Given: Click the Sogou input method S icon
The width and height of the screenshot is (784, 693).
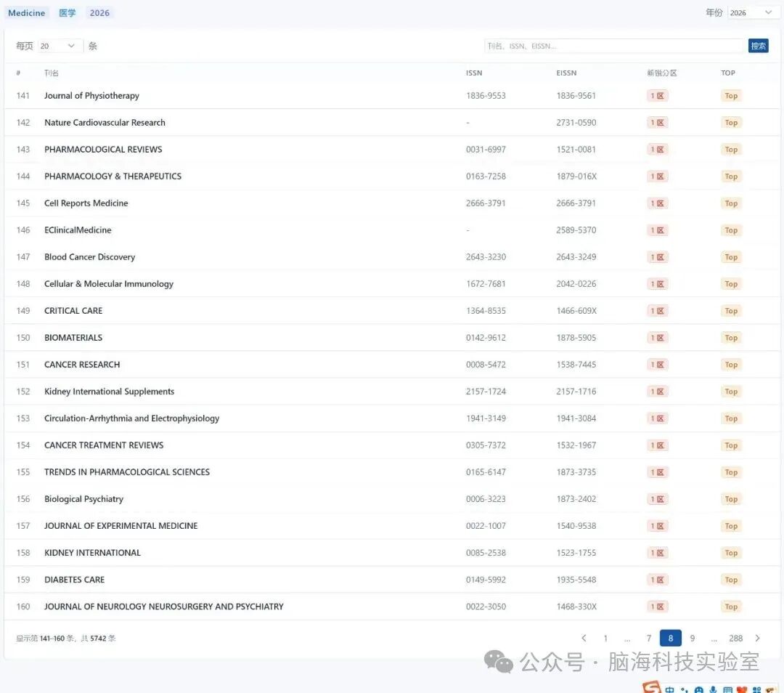Looking at the screenshot, I should pyautogui.click(x=652, y=687).
